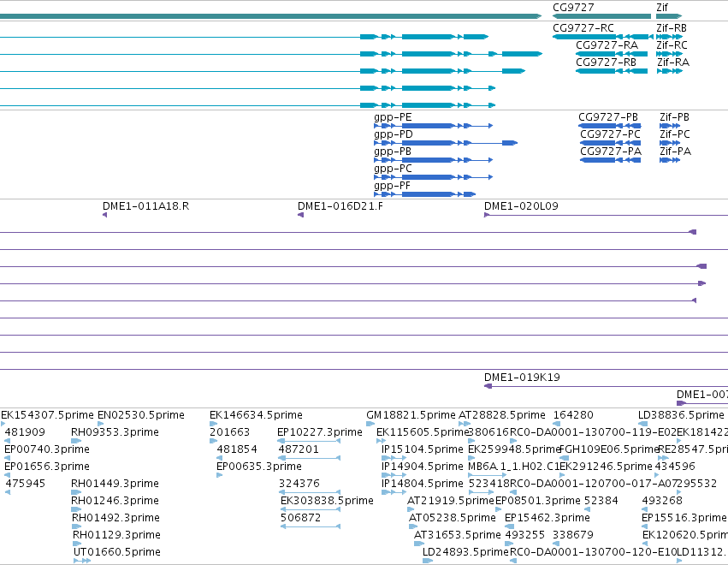
Task: Open the EP15516.3prime EST label
Action: pyautogui.click(x=684, y=518)
